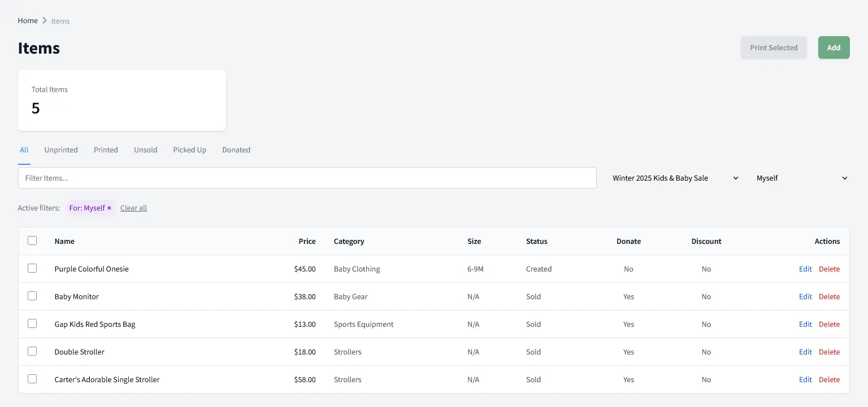Screen dimensions: 868x407
Task: Click the 'Filter Items...' search field
Action: point(307,178)
